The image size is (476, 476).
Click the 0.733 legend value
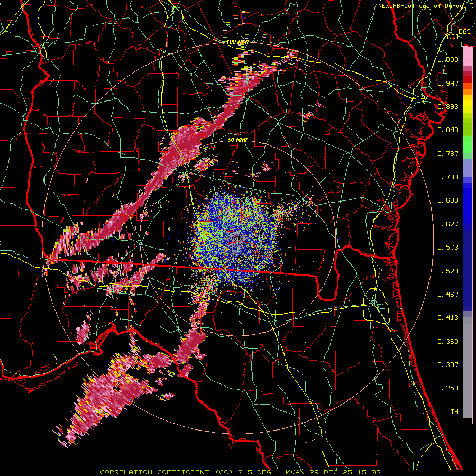pyautogui.click(x=448, y=177)
